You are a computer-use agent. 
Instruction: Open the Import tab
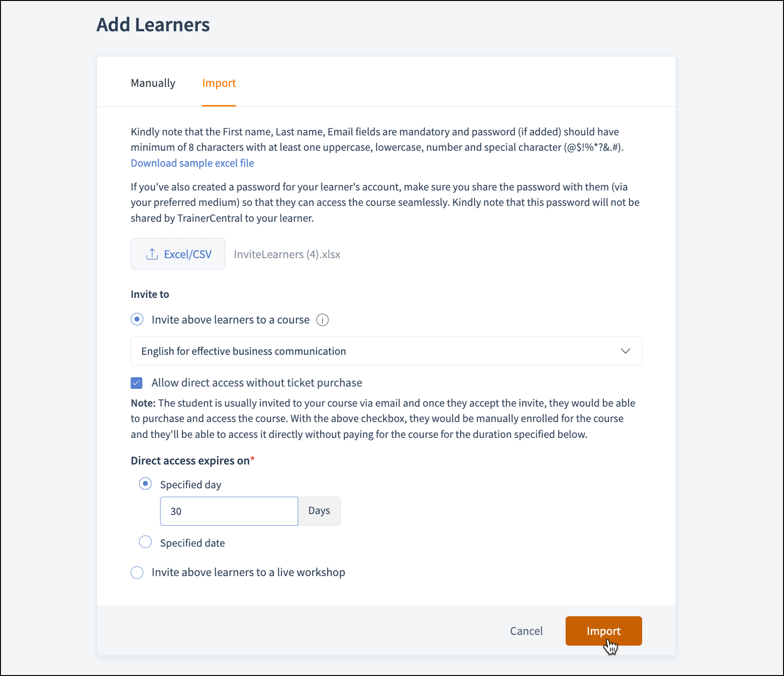tap(219, 83)
